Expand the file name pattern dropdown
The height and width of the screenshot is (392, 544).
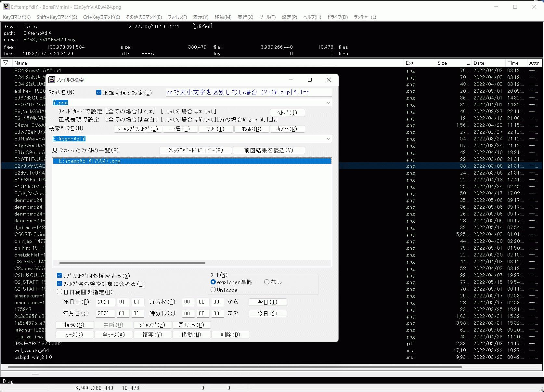(328, 103)
